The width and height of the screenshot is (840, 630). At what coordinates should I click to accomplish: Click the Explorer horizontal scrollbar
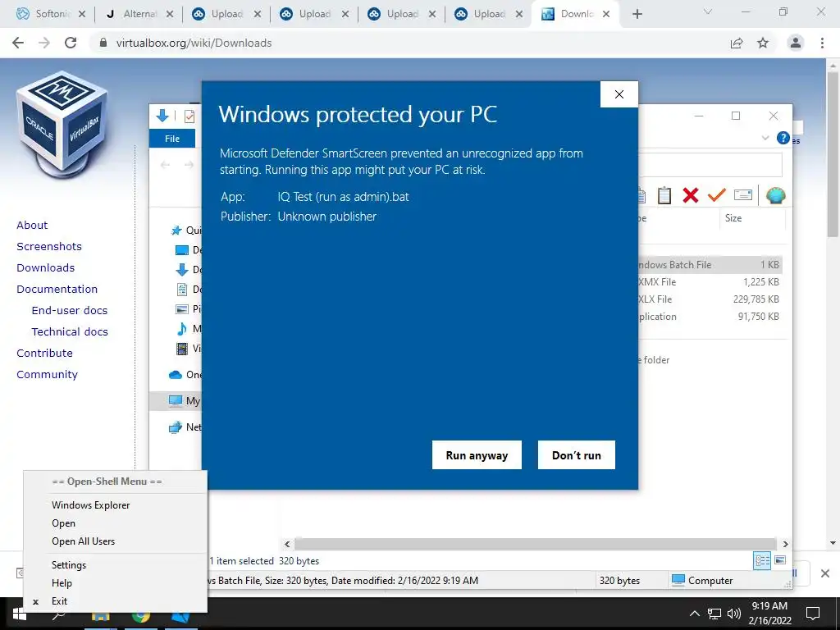535,544
